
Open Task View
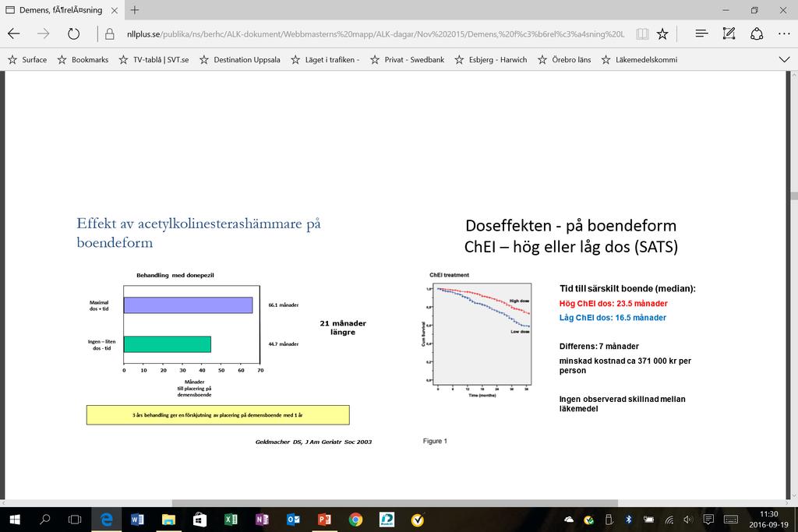click(x=75, y=520)
